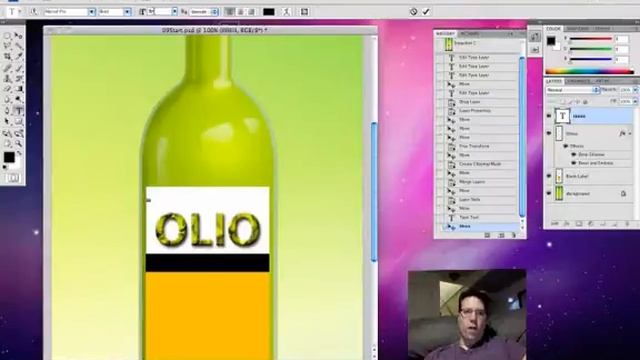Screen dimensions: 640x360
Task: Select the Merge Layers history state
Action: point(481,182)
